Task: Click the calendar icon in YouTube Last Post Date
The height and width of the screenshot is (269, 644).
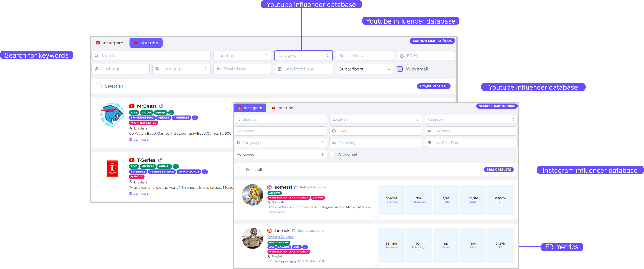Action: (x=280, y=69)
